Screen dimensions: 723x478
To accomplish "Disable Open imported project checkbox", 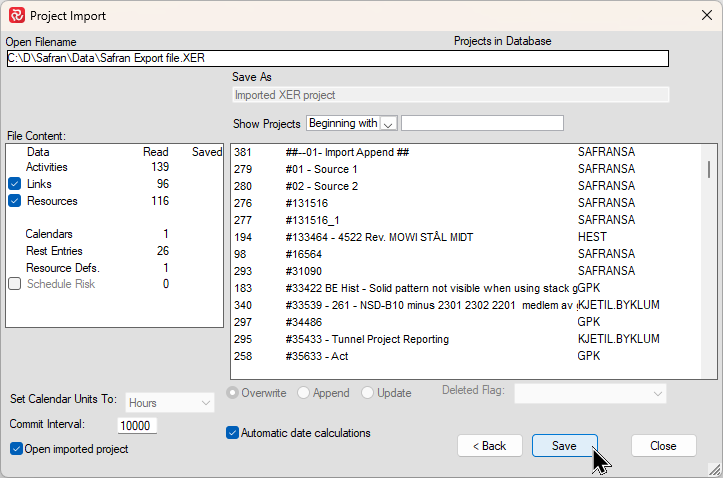I will point(16,449).
